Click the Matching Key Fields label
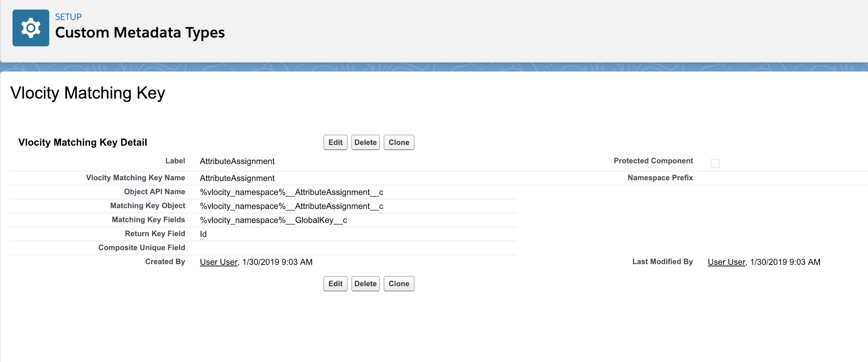Viewport: 868px width, 362px height. (148, 220)
